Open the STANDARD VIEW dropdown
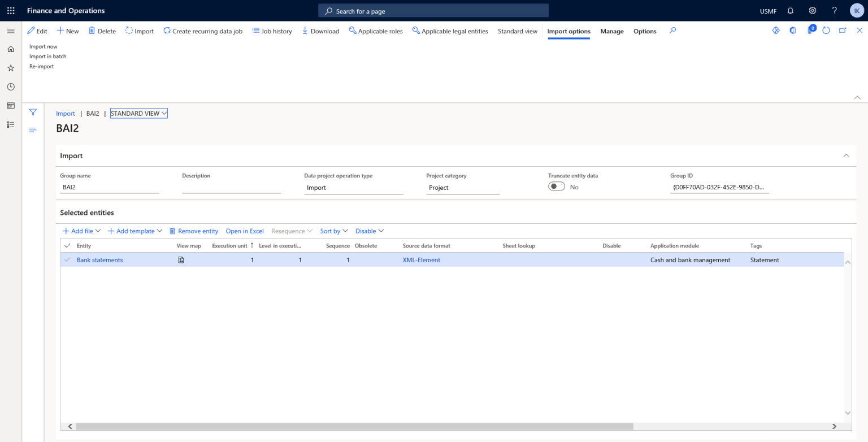868x442 pixels. [138, 113]
